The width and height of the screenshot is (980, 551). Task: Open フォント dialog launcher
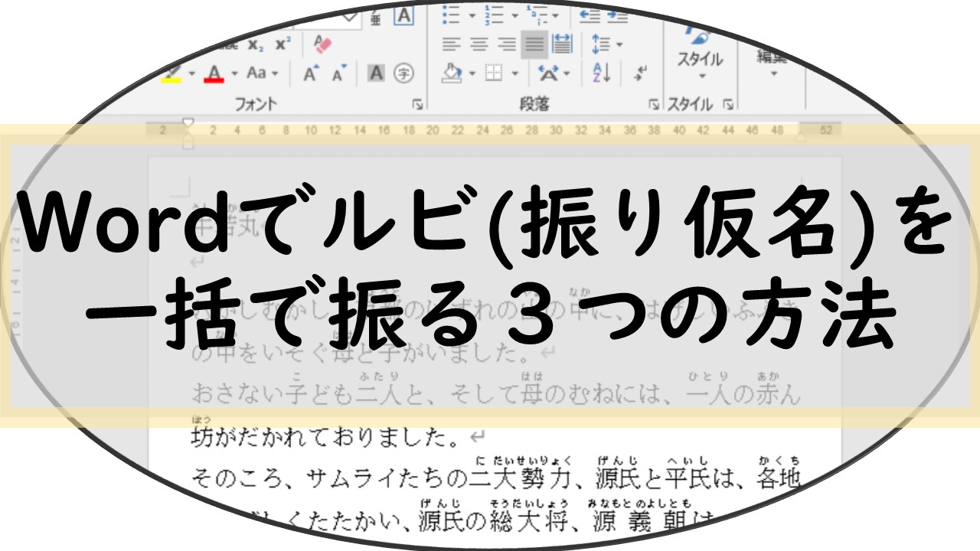click(x=417, y=104)
